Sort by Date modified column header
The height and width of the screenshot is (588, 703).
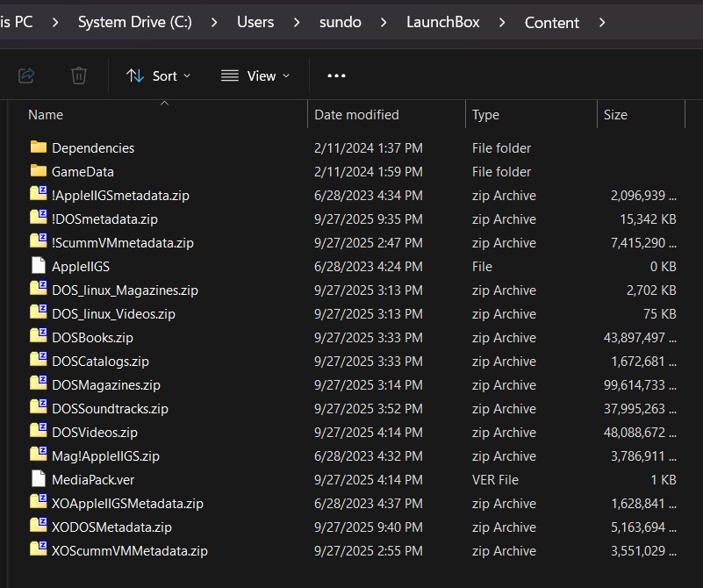click(356, 114)
